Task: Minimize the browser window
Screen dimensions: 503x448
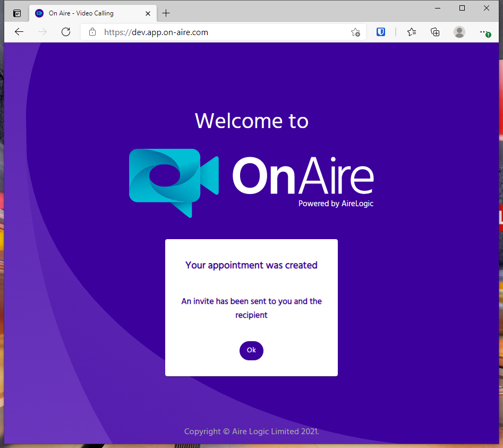Action: click(x=438, y=8)
